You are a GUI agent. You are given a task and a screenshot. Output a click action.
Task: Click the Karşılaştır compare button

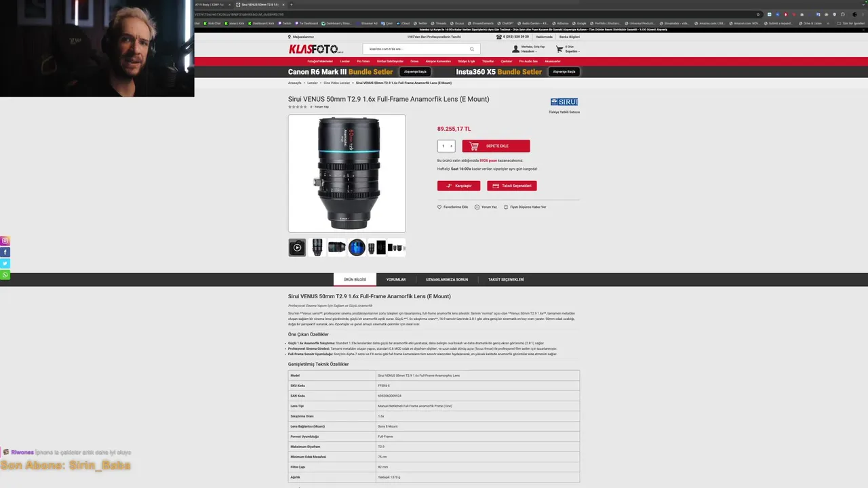point(458,186)
